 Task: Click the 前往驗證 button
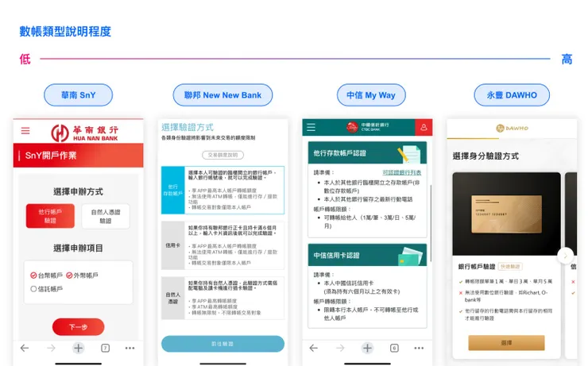tap(222, 344)
